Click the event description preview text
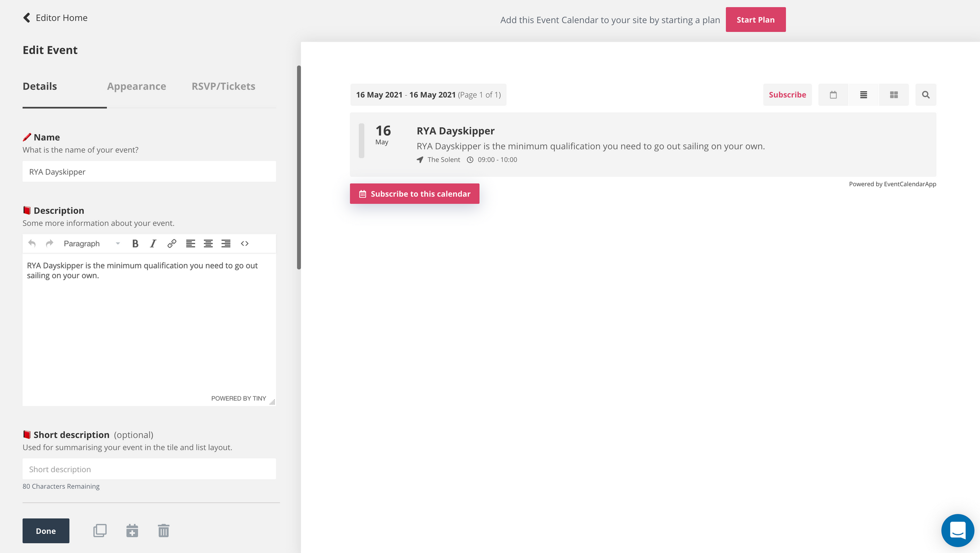The width and height of the screenshot is (980, 553). [x=590, y=146]
